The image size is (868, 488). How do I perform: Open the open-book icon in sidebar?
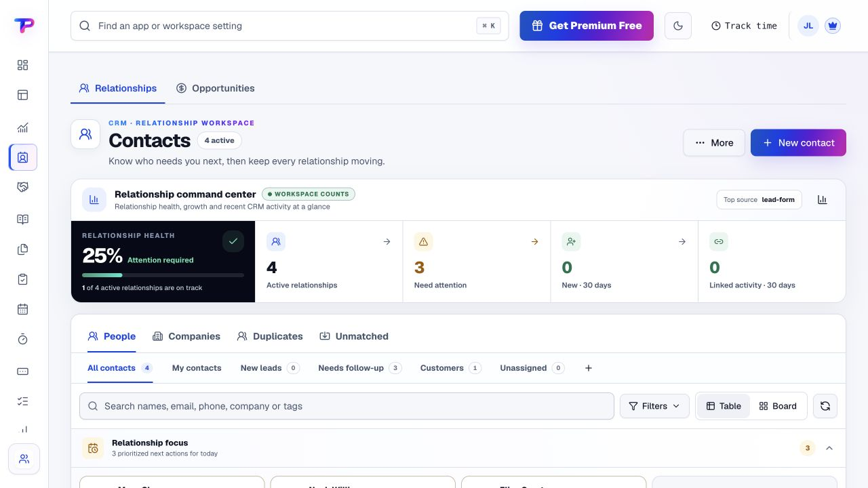[x=22, y=220]
